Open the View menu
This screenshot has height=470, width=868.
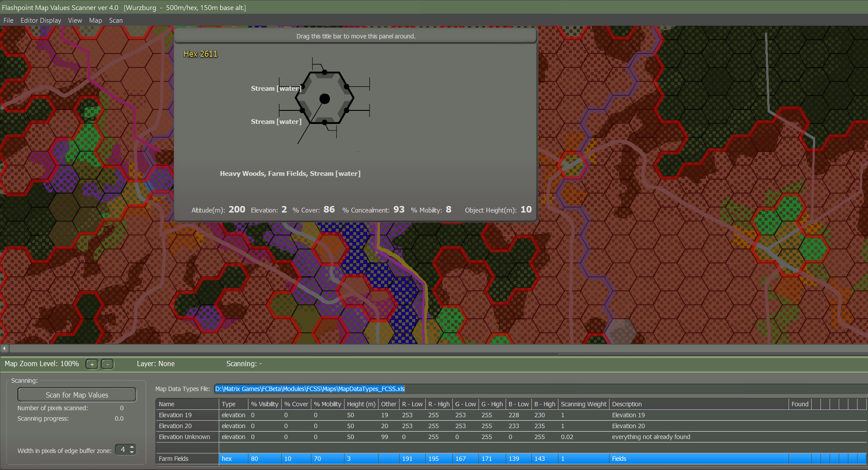75,21
